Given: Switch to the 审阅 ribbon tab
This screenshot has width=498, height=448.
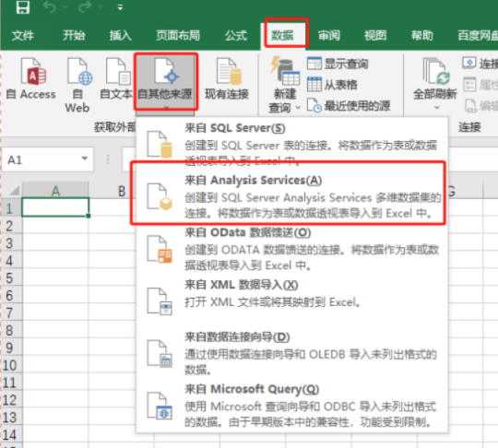Looking at the screenshot, I should 329,35.
